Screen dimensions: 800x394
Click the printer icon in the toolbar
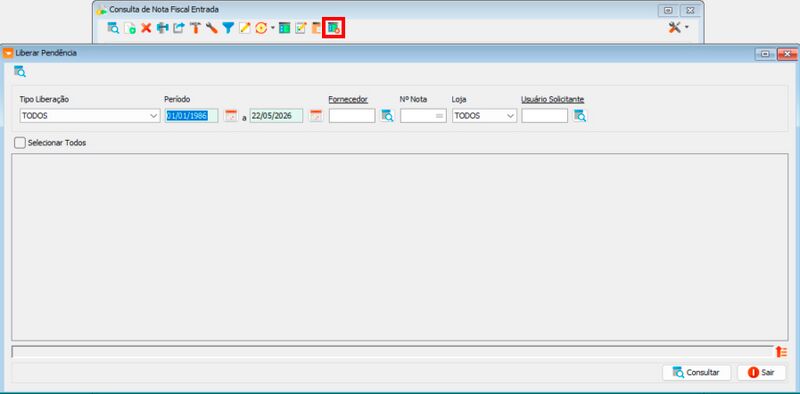(163, 28)
